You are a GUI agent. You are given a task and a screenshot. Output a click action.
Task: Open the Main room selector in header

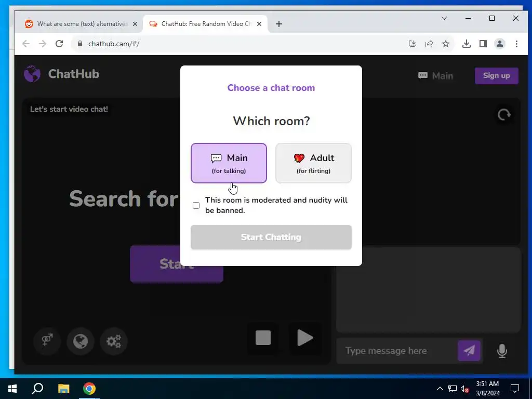(436, 76)
